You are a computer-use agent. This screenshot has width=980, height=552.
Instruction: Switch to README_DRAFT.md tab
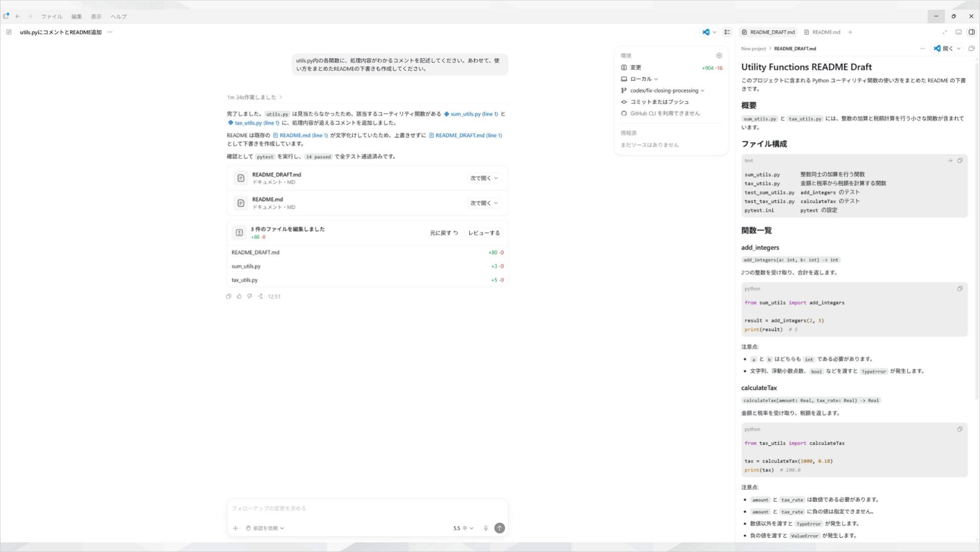768,32
